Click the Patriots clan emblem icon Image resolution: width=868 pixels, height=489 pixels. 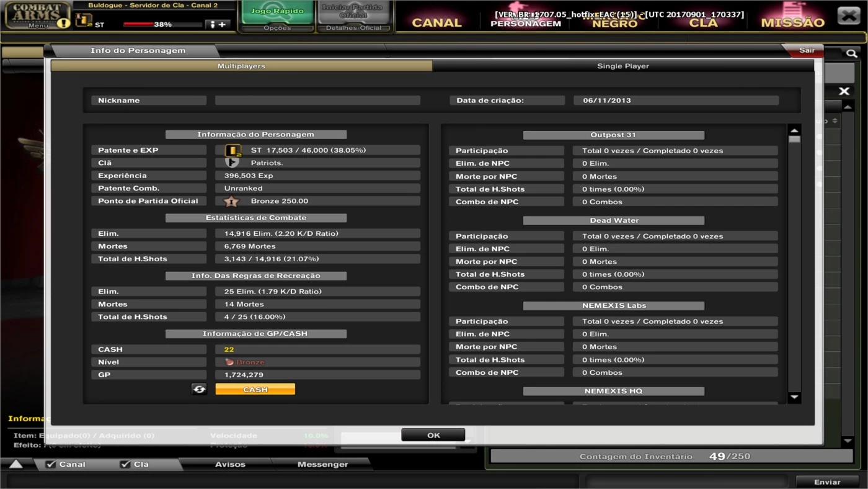tap(231, 163)
